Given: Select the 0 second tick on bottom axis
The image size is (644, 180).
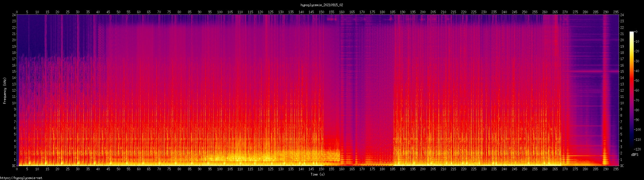Looking at the screenshot, I should click(17, 169).
